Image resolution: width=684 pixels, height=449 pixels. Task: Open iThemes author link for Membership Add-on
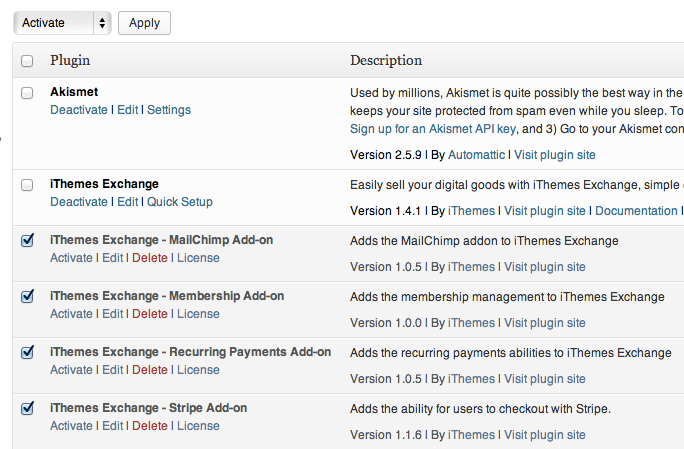coord(472,323)
